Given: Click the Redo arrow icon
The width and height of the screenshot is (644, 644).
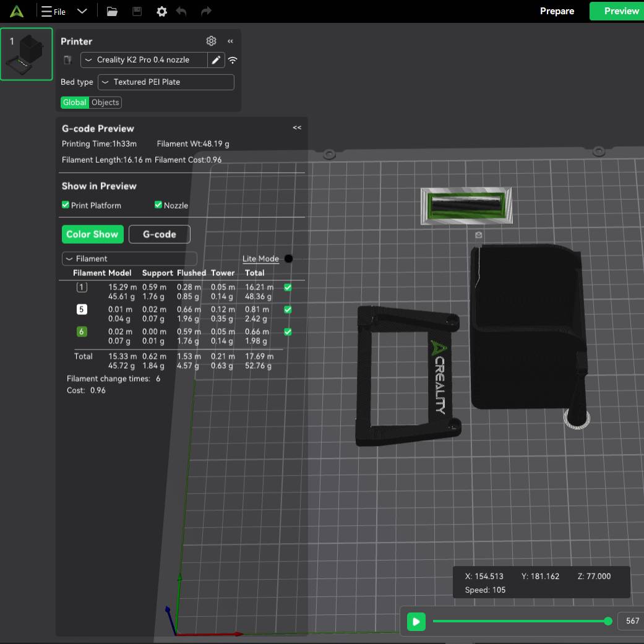Looking at the screenshot, I should [205, 11].
